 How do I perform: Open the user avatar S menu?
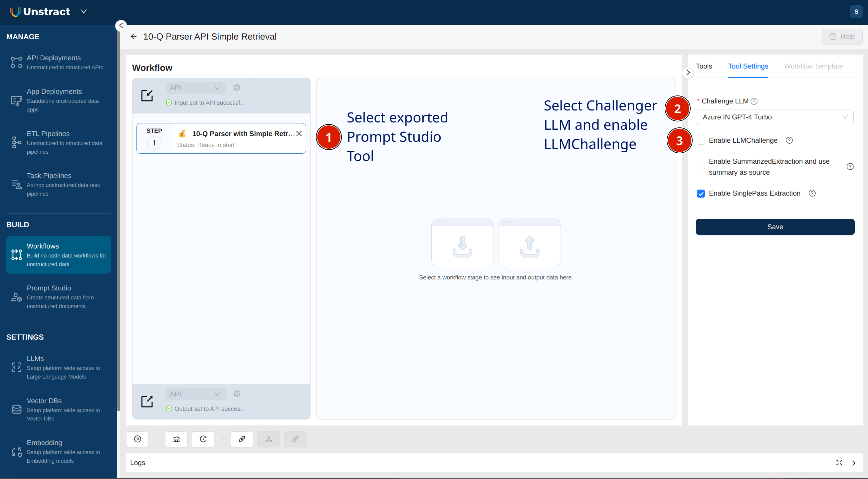point(856,11)
